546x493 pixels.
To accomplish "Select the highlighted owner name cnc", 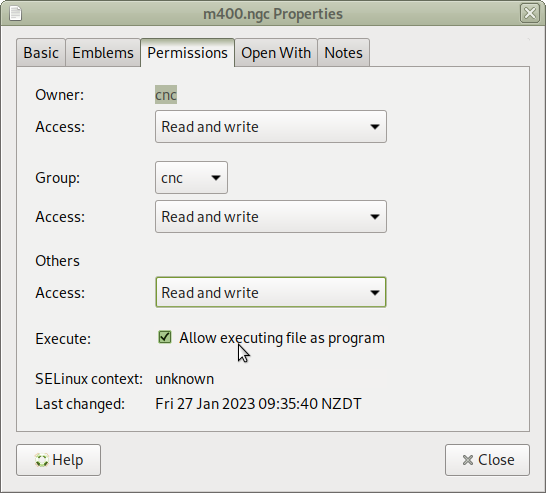I will [166, 95].
